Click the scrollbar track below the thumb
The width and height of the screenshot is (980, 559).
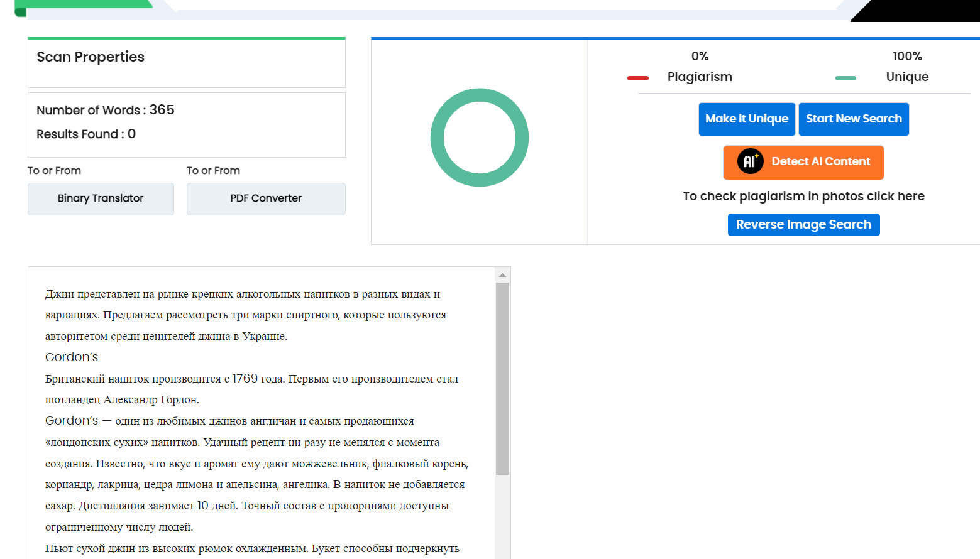click(x=502, y=515)
